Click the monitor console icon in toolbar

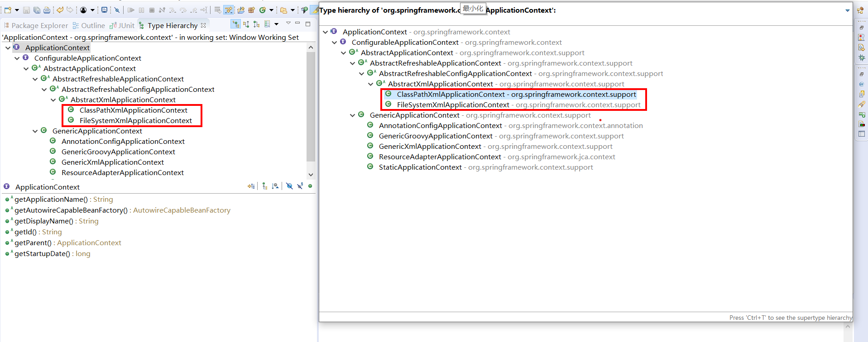(104, 10)
